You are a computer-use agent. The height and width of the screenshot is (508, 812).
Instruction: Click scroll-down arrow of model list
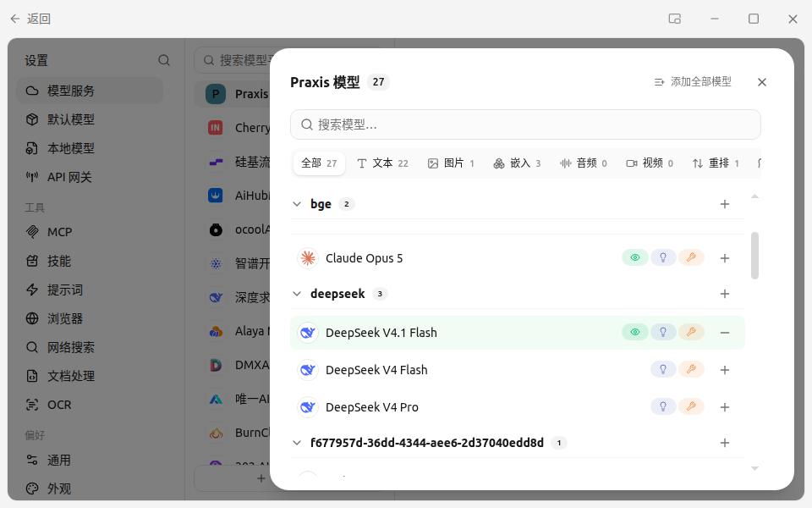click(x=754, y=468)
